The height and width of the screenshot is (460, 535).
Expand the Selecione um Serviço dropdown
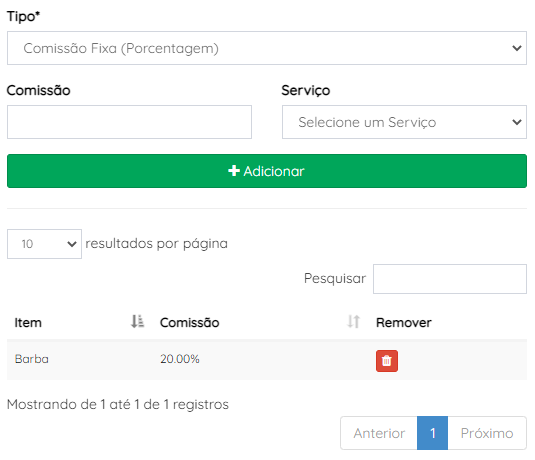pyautogui.click(x=404, y=122)
